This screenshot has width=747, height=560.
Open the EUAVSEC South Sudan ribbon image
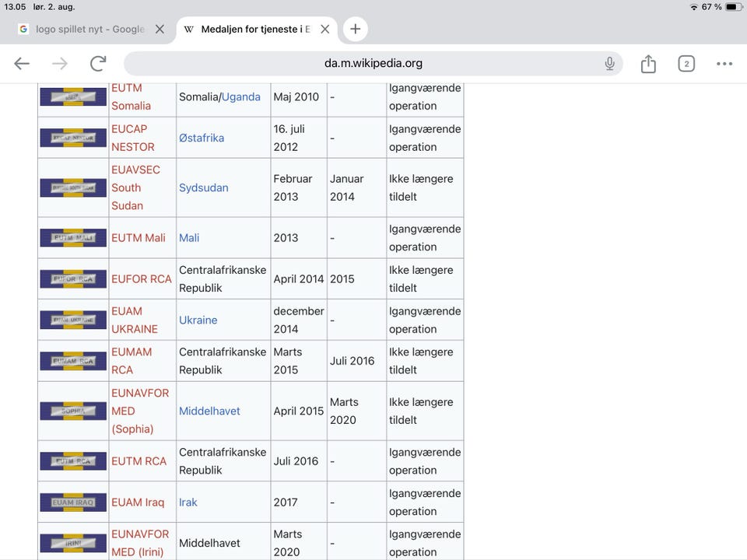(73, 187)
